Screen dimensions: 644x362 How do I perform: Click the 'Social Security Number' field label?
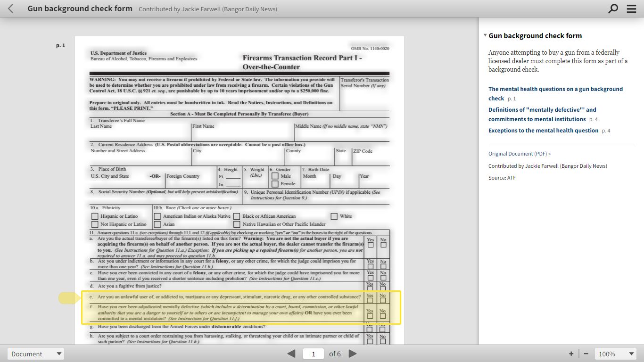[165, 192]
